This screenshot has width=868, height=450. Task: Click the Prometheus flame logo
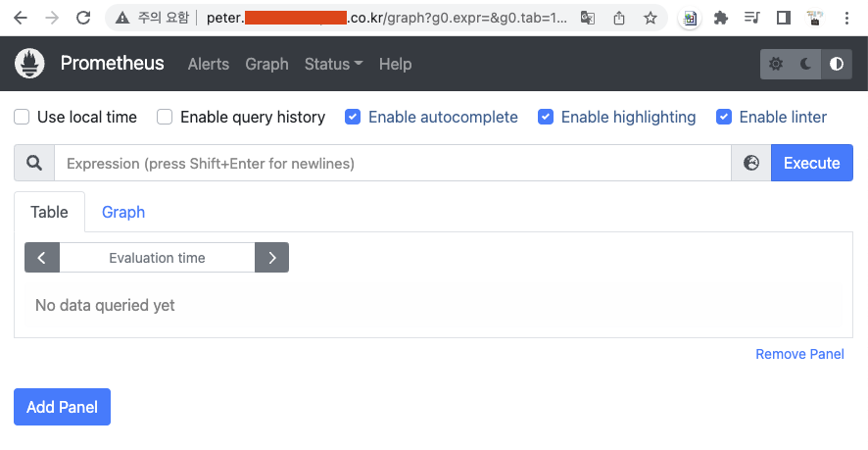[x=29, y=64]
